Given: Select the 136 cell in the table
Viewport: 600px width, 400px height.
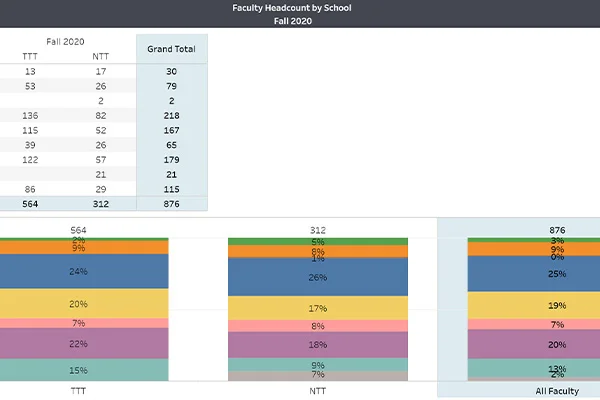Looking at the screenshot, I should tap(30, 116).
